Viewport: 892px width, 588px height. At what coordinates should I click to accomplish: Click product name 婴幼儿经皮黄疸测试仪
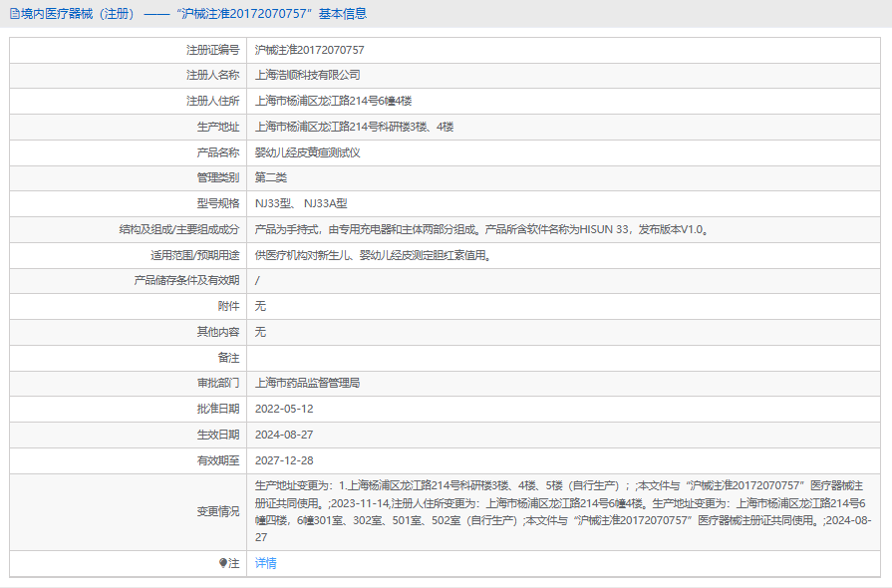click(307, 152)
